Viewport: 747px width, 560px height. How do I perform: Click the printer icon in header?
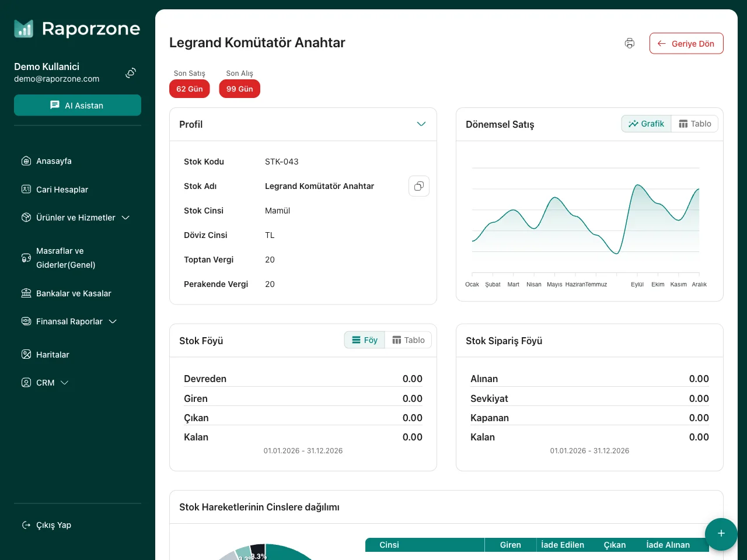(629, 43)
